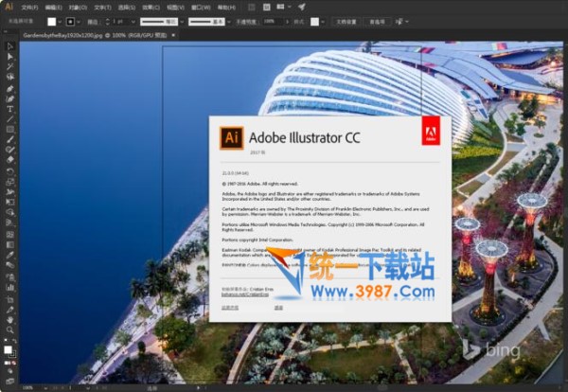568x392 pixels.
Task: Choose the Free Transform tool
Action: tap(9, 203)
